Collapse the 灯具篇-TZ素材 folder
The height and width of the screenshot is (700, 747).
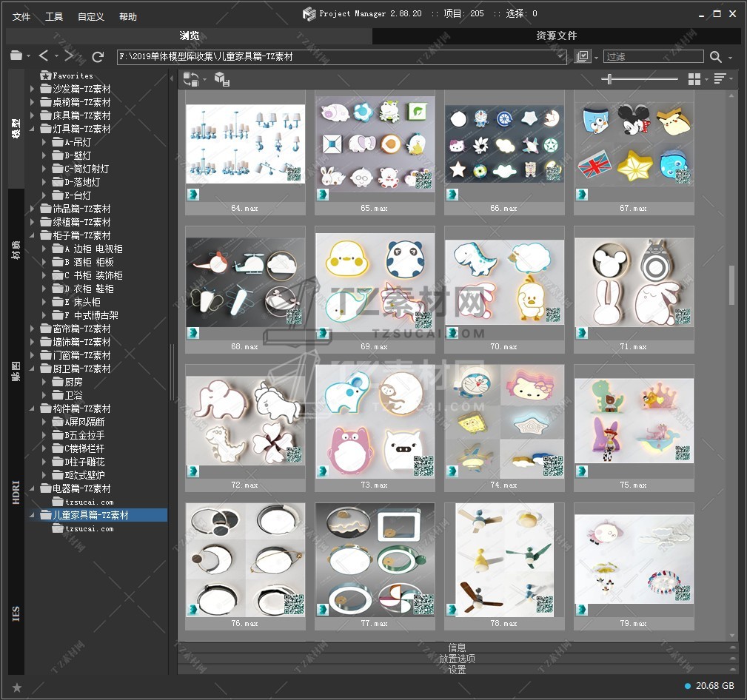(32, 129)
